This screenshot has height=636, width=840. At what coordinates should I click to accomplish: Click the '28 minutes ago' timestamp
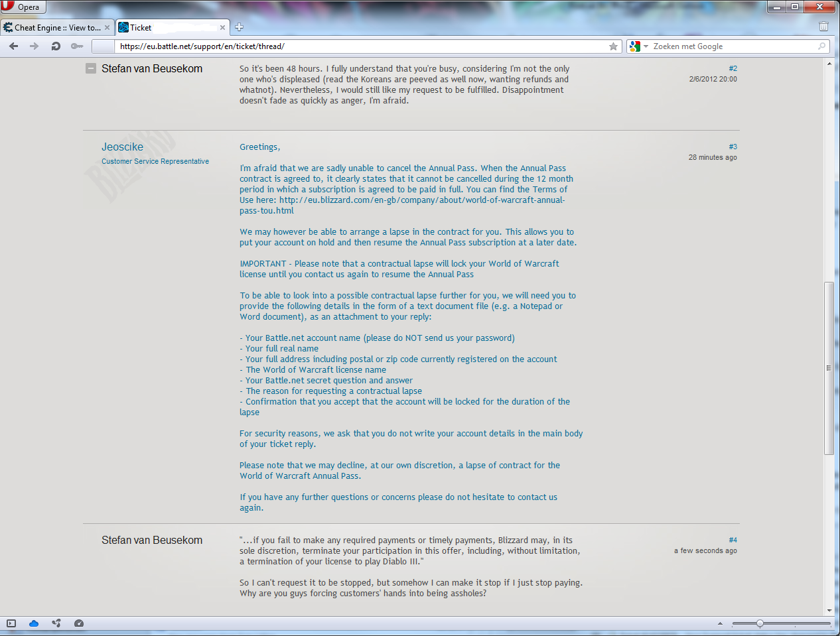click(x=713, y=157)
